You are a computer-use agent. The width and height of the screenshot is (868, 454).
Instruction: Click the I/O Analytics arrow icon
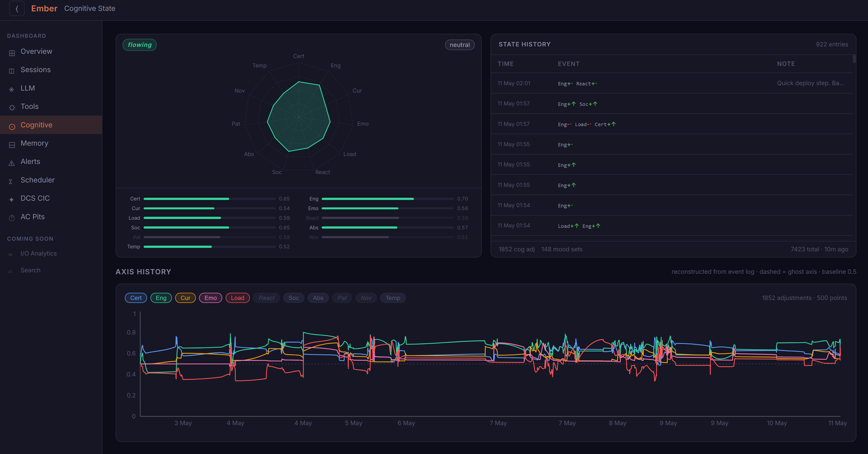pos(10,254)
